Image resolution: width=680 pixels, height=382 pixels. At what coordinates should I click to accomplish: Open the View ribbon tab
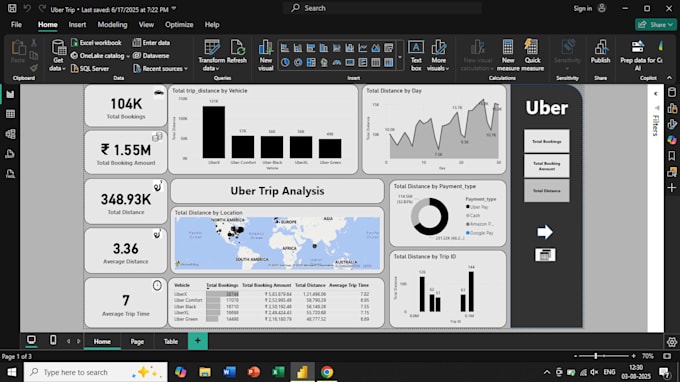tap(146, 25)
